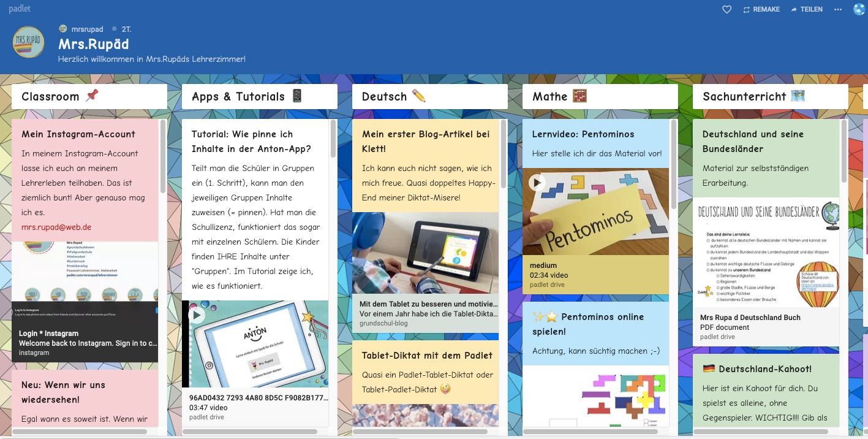The height and width of the screenshot is (439, 868).
Task: Open the tablet blog article image
Action: [x=425, y=253]
